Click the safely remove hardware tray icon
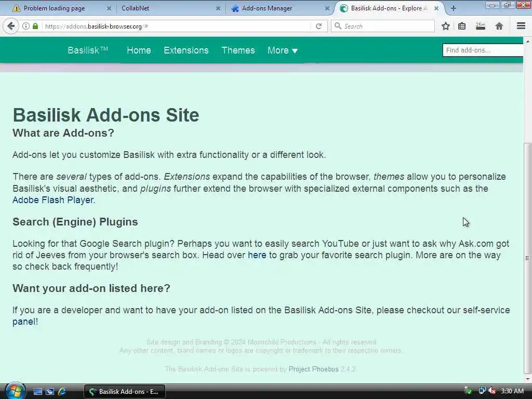Image resolution: width=532 pixels, height=399 pixels. [x=468, y=391]
